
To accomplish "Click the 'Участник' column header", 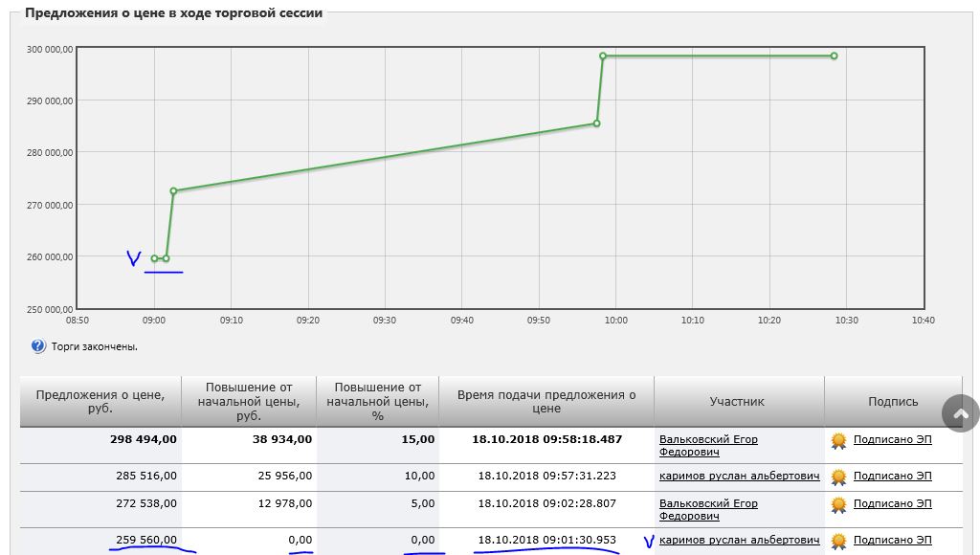I will pyautogui.click(x=737, y=402).
